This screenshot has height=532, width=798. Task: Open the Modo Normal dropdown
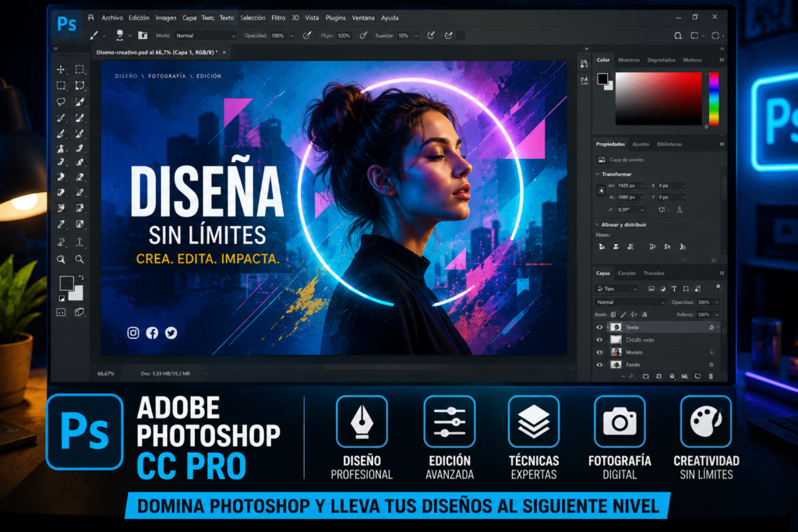tap(206, 36)
